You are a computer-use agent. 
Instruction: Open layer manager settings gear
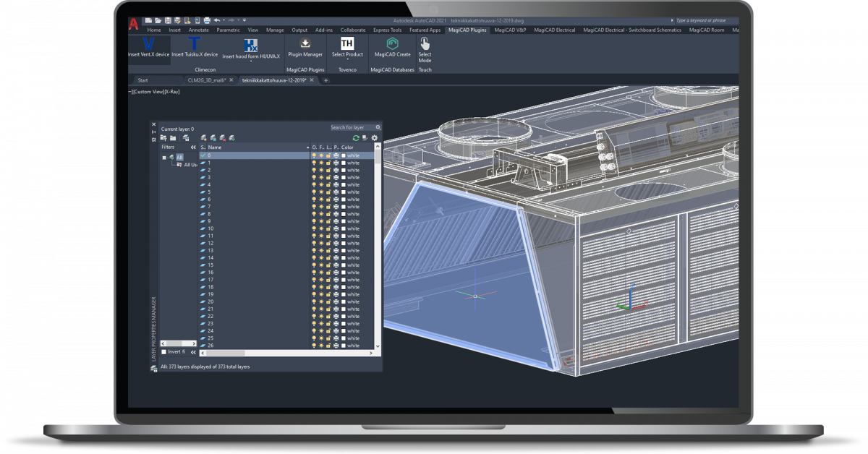coord(375,137)
